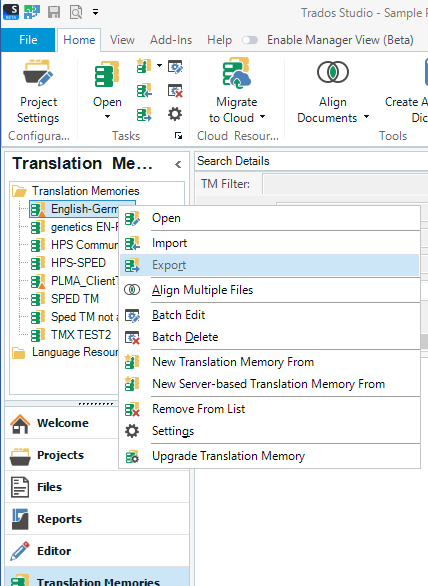Click the Export icon in Tasks group
This screenshot has height=586, width=428.
[144, 114]
